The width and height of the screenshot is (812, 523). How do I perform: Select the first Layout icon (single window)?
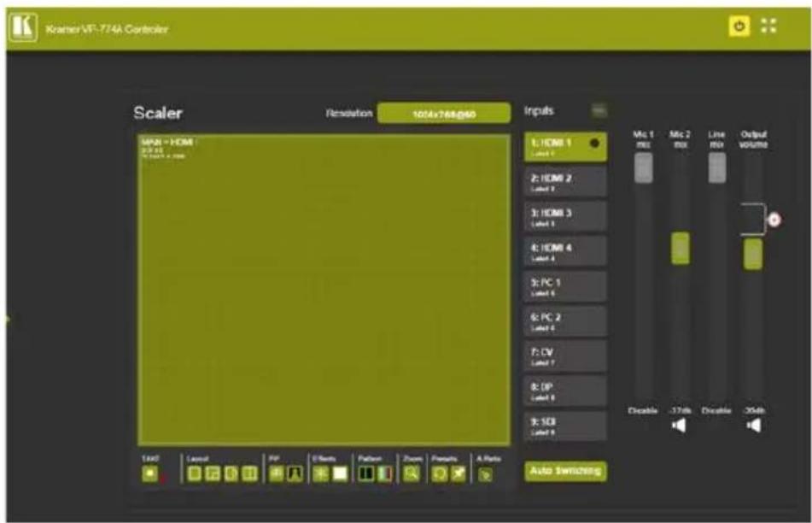(x=194, y=473)
